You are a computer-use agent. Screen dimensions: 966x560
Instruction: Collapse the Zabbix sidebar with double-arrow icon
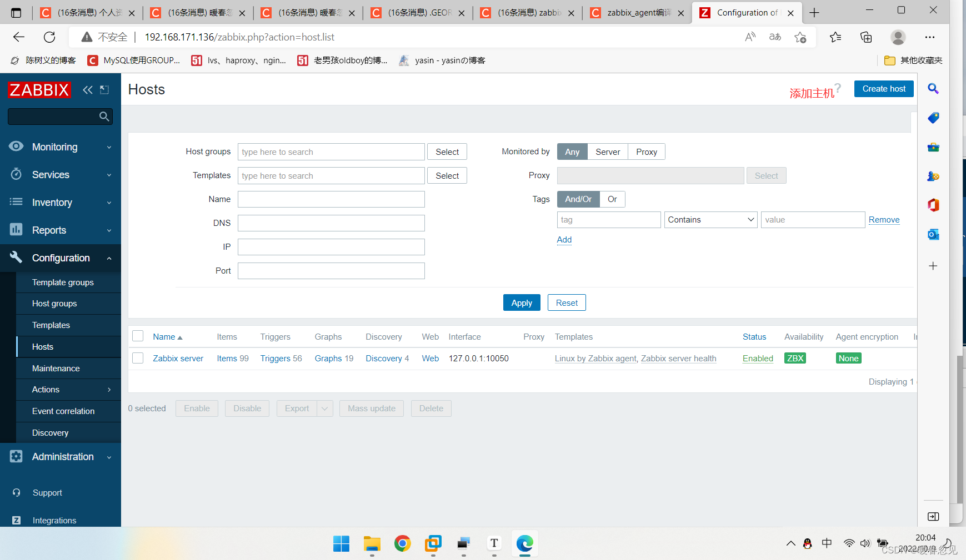(x=88, y=90)
